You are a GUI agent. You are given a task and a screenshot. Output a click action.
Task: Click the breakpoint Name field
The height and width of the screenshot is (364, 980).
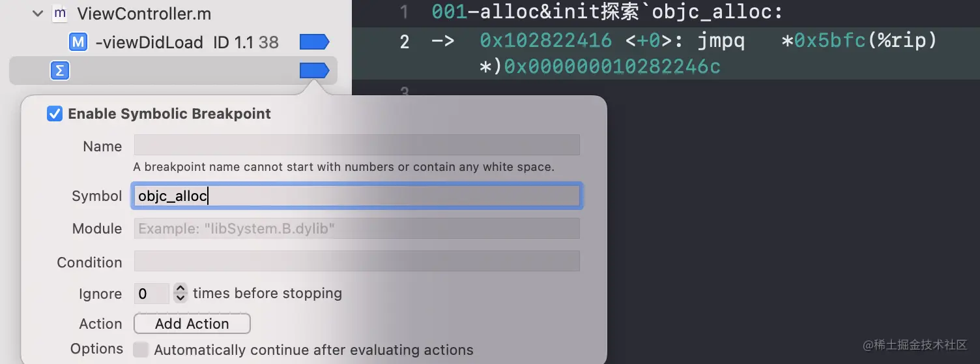(x=356, y=145)
